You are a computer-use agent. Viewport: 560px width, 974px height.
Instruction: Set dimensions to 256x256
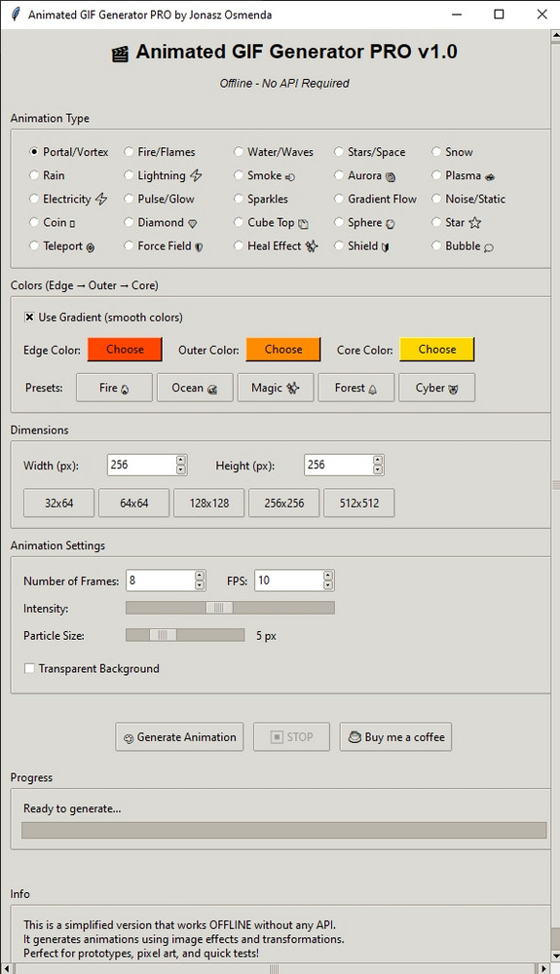click(284, 504)
